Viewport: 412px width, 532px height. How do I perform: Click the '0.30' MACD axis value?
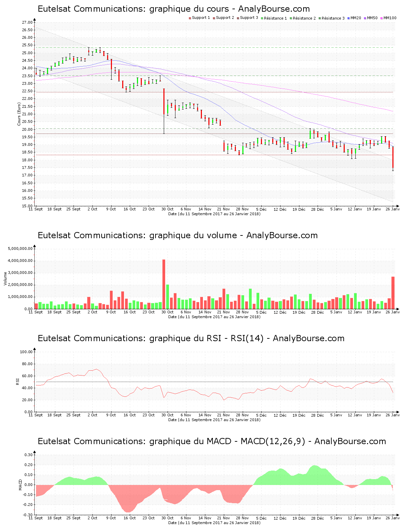[29, 455]
